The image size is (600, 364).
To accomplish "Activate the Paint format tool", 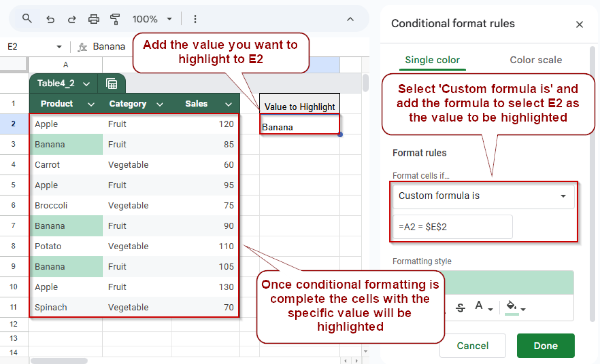I will tap(115, 18).
